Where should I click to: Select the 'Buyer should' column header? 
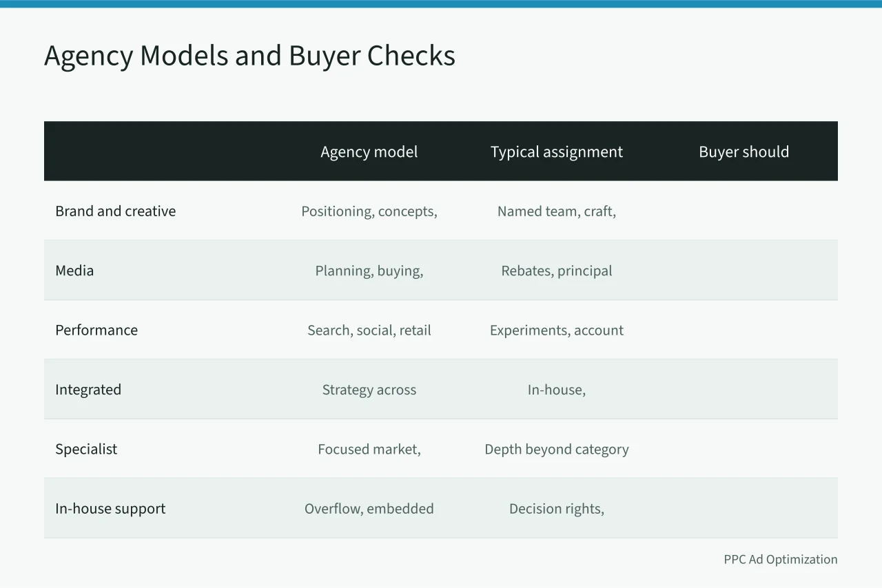click(744, 152)
